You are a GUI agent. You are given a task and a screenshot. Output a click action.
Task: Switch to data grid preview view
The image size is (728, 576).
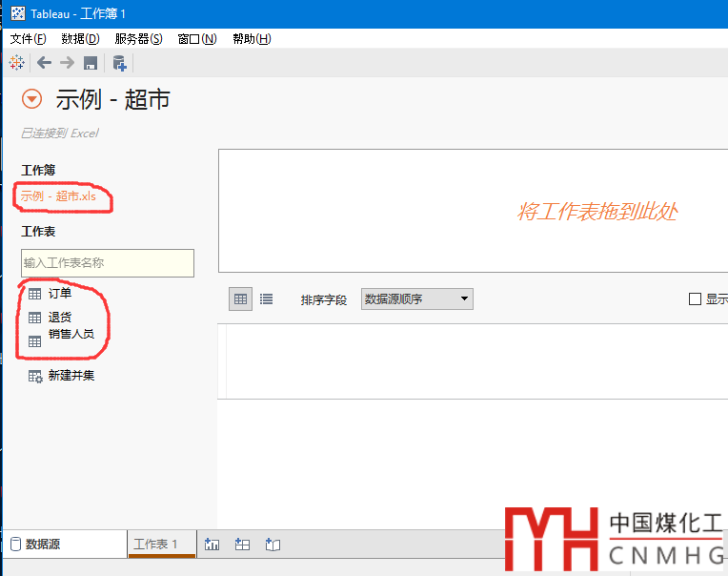(240, 298)
